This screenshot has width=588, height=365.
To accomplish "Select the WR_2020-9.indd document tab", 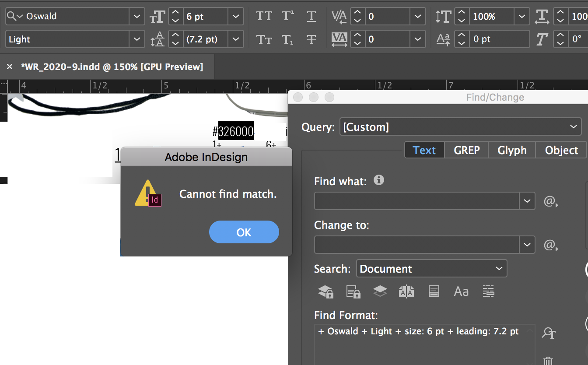I will point(112,67).
